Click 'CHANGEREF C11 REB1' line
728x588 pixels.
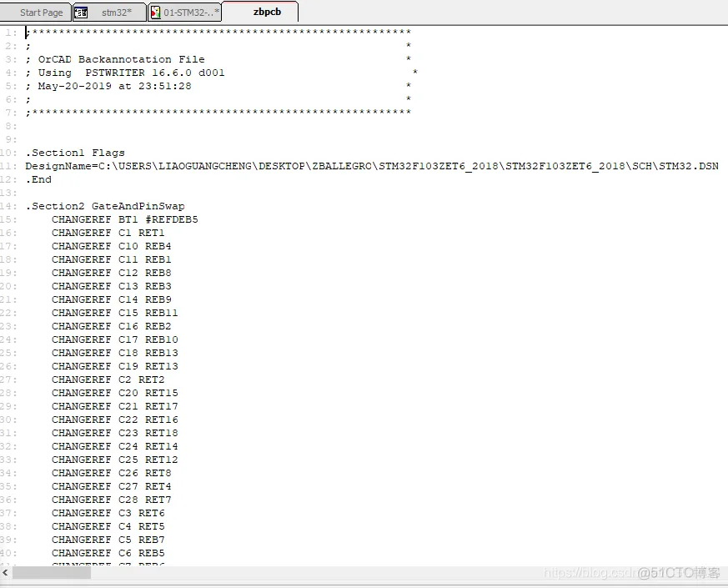112,259
